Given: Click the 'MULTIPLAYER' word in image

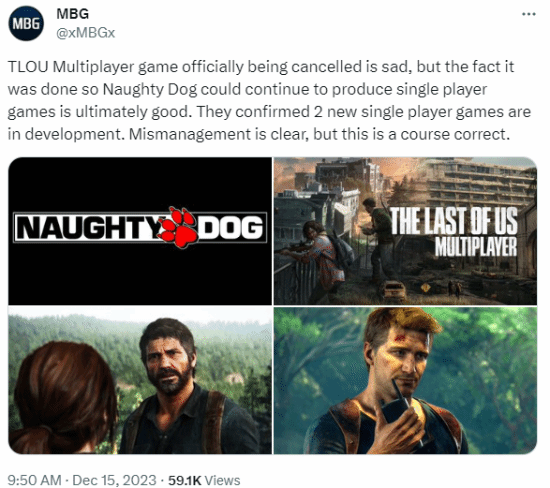Looking at the screenshot, I should 476,247.
